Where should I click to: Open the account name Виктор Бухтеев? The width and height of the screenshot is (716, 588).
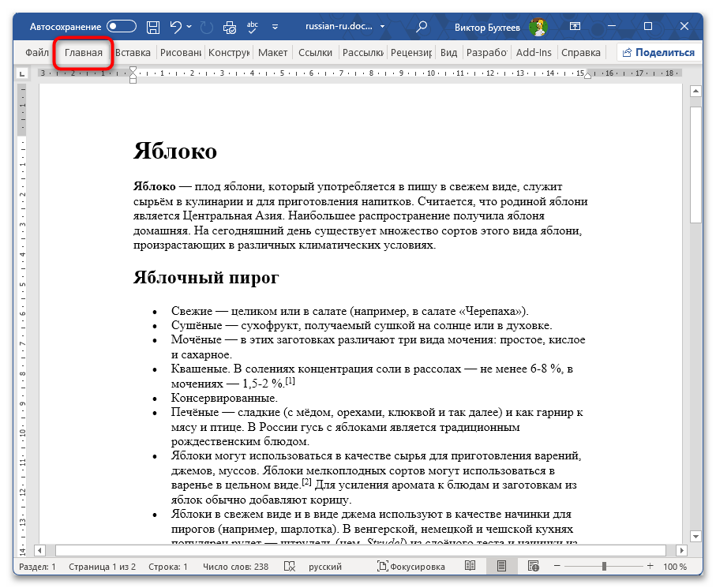pyautogui.click(x=487, y=28)
